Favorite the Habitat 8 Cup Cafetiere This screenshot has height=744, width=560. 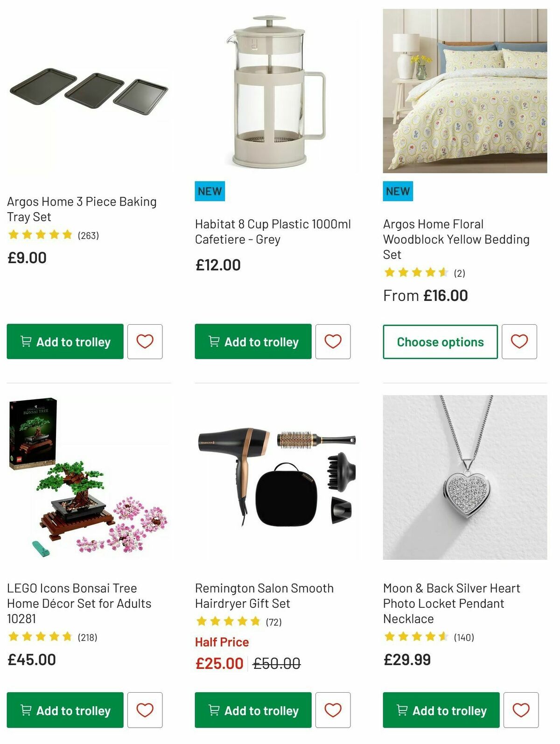pos(333,341)
